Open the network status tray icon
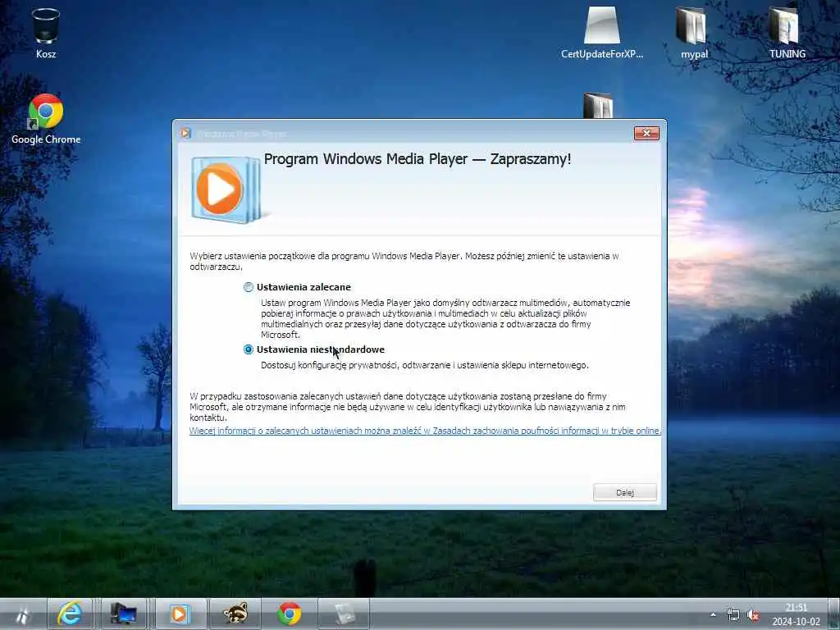840x630 pixels. (733, 615)
